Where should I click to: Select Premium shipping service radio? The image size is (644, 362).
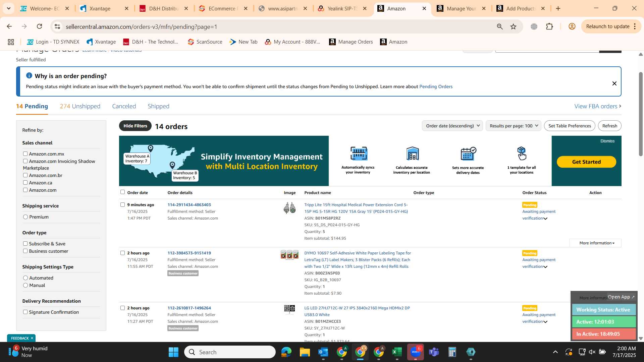[x=25, y=217]
